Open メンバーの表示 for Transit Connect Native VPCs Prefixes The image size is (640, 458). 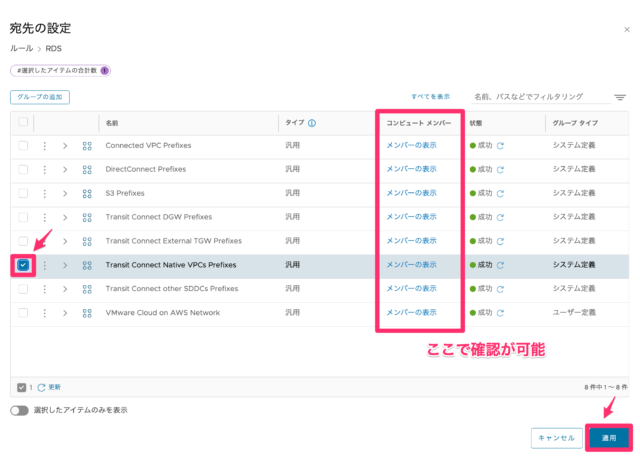point(411,265)
